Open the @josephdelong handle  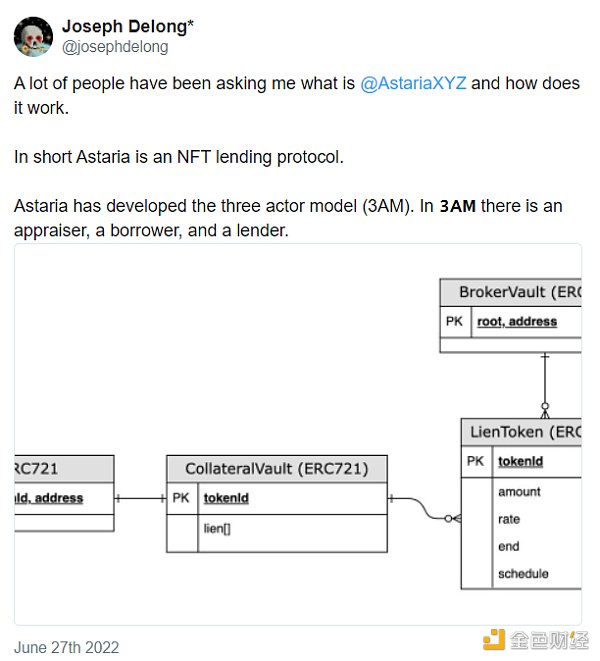click(x=115, y=46)
